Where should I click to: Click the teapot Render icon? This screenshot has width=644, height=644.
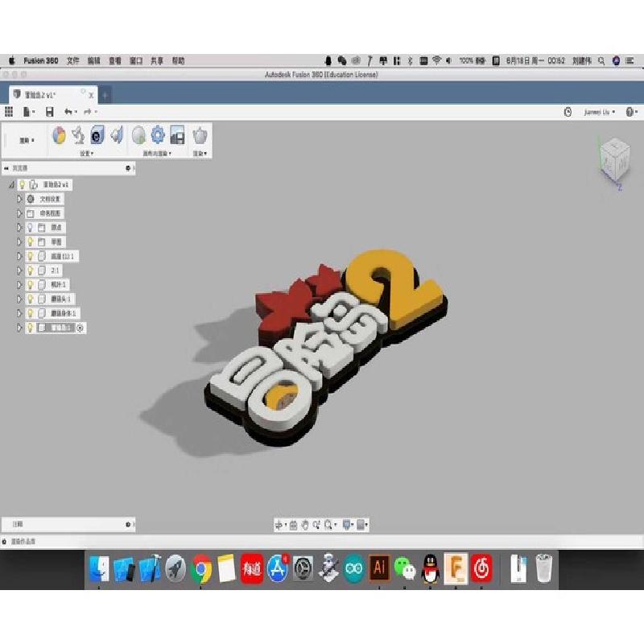[199, 135]
